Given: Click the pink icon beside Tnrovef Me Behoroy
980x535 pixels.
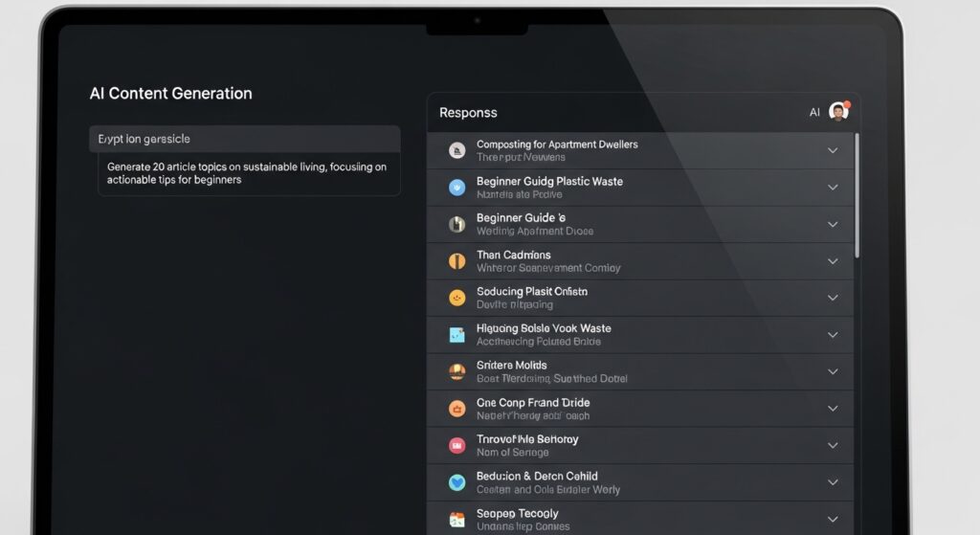Looking at the screenshot, I should click(457, 445).
